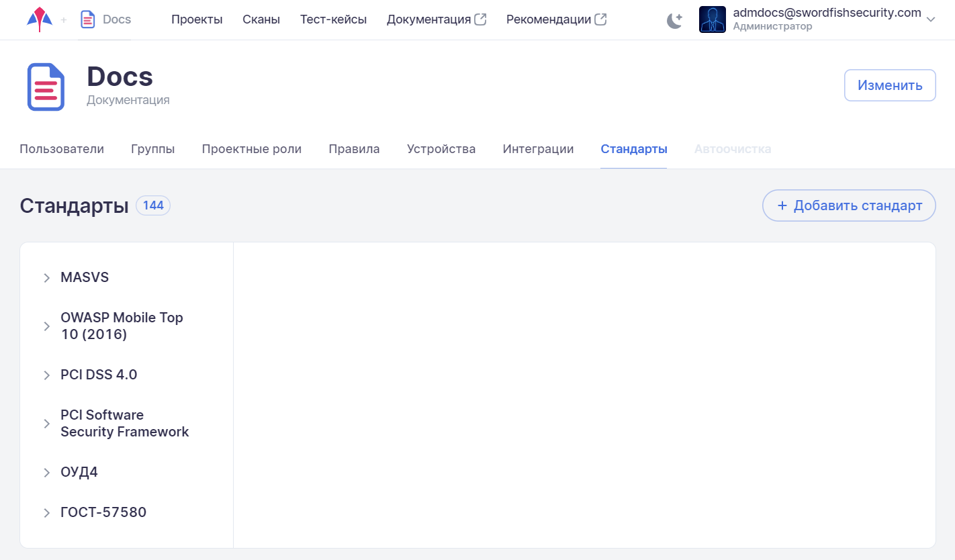Open Тест-кейсы in the top navigation
Viewport: 955px width, 560px height.
coord(333,19)
